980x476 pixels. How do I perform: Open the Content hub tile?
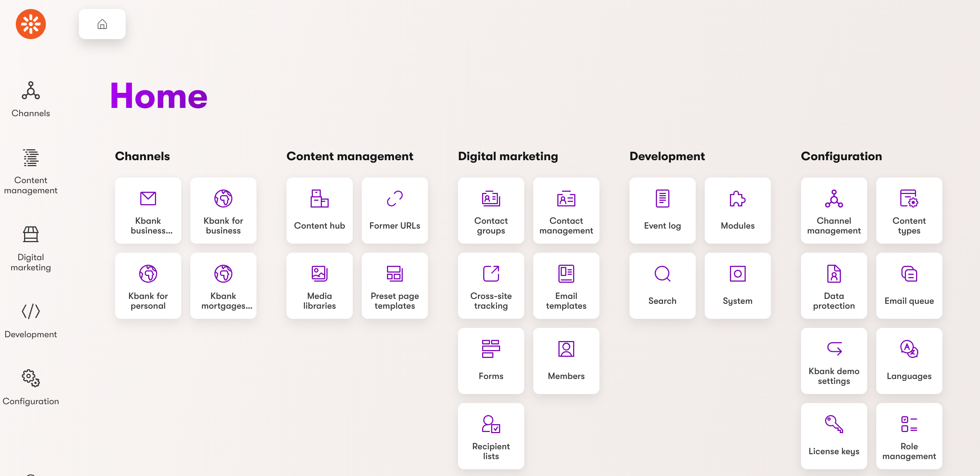point(319,210)
